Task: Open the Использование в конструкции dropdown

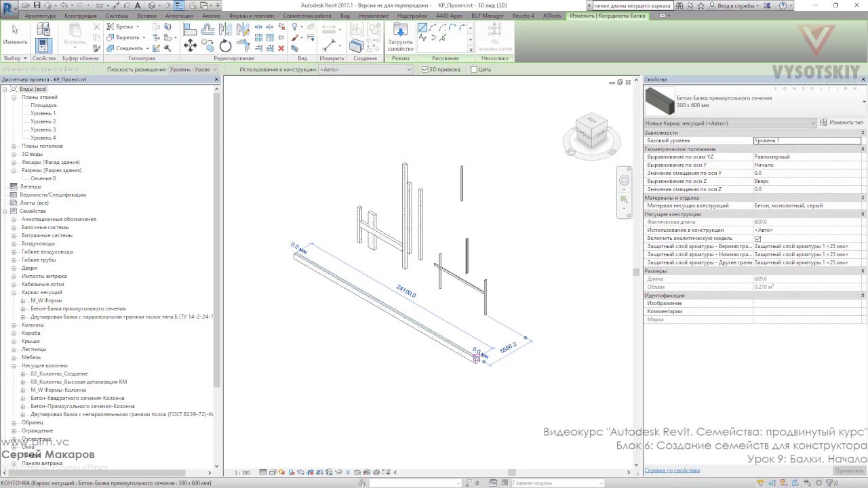Action: pyautogui.click(x=364, y=69)
